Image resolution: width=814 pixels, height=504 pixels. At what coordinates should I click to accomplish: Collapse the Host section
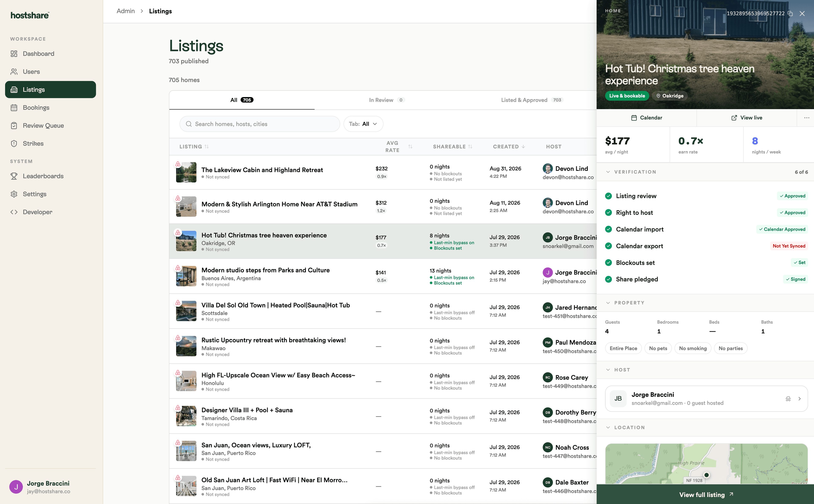click(608, 370)
